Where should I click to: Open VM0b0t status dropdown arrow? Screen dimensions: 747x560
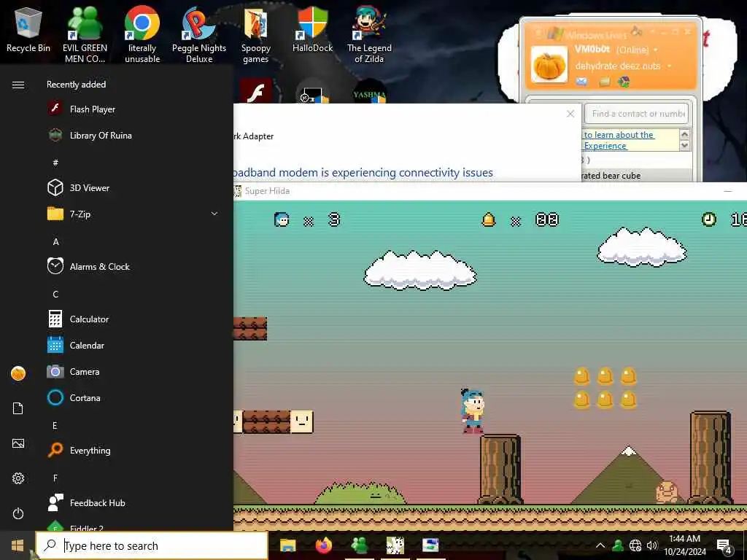(x=656, y=50)
